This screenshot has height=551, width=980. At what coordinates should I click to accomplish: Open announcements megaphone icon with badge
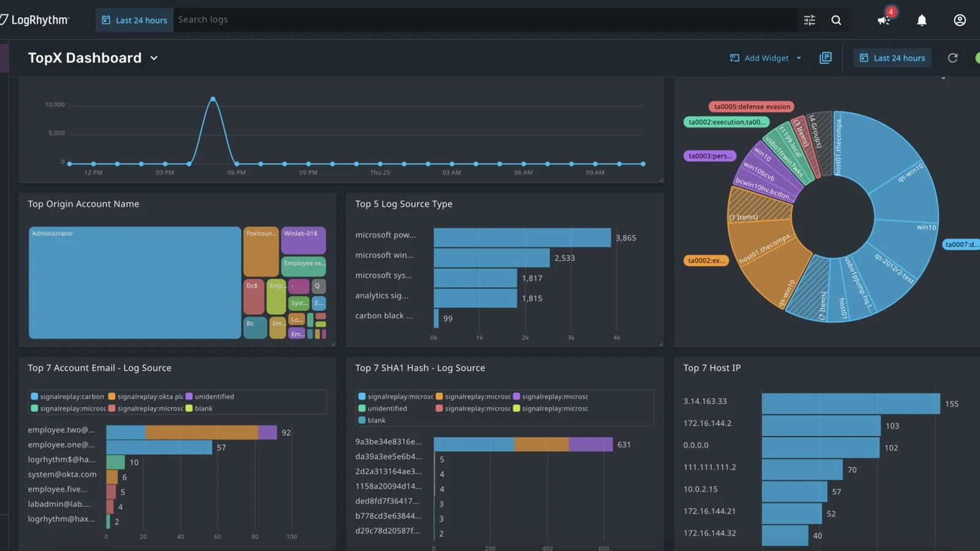click(884, 20)
